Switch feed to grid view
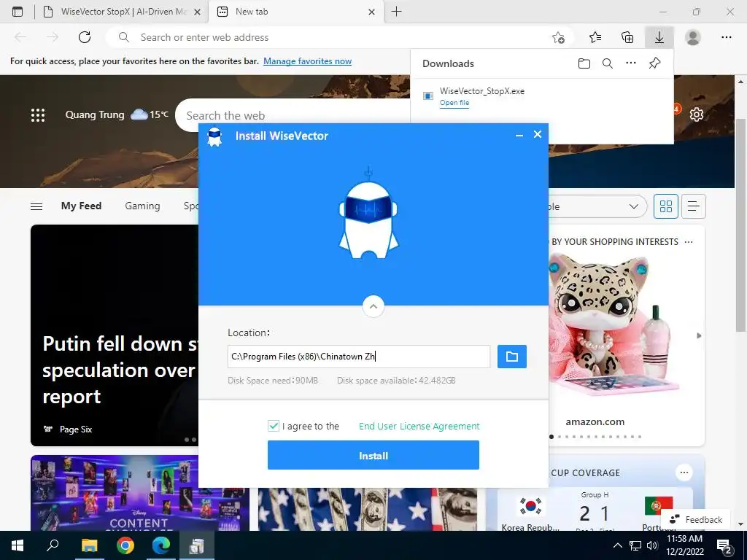747x560 pixels. (665, 206)
